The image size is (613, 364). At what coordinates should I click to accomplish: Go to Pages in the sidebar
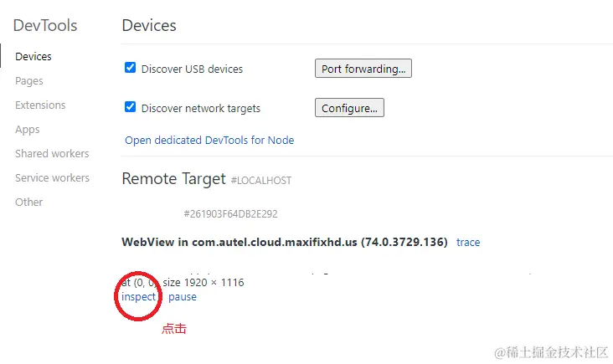tap(29, 81)
